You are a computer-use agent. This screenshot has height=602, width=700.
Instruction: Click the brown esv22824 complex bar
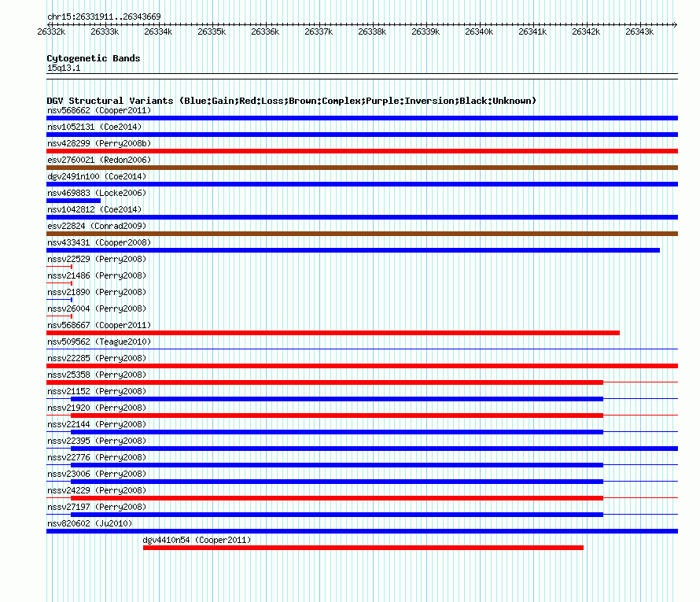point(362,234)
